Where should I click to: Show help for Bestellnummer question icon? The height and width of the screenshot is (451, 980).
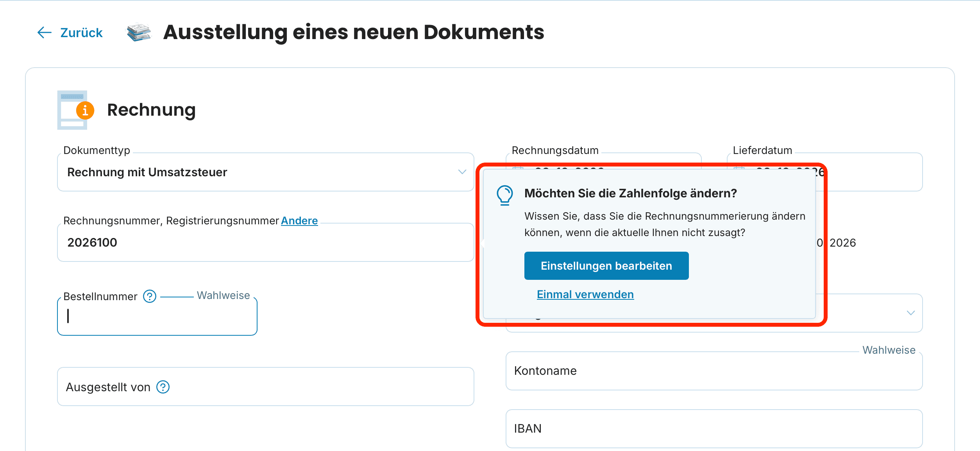pos(150,296)
